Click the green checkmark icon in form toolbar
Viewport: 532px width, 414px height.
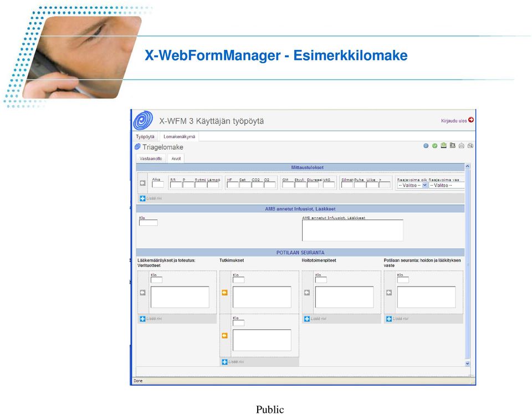point(434,146)
